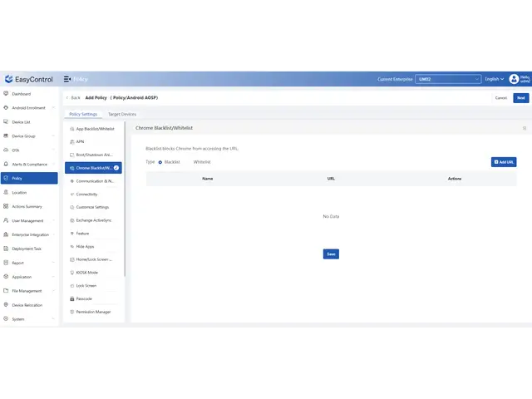Image resolution: width=532 pixels, height=399 pixels.
Task: Open the Current Enterprise dropdown
Action: 448,79
